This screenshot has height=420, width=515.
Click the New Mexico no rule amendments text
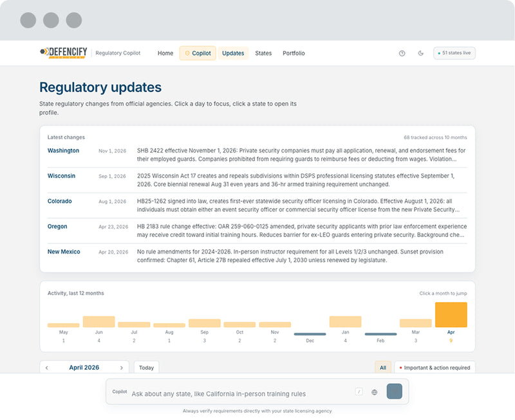coord(290,256)
